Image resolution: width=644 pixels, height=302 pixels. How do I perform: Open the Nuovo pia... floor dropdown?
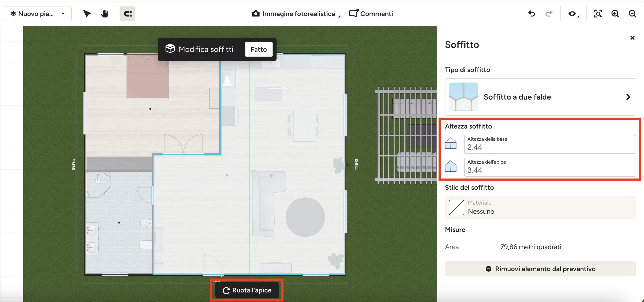(x=38, y=13)
